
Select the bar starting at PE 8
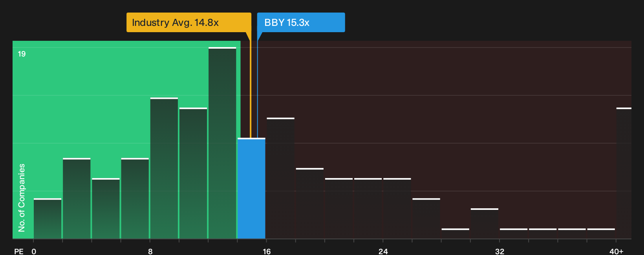tap(164, 168)
